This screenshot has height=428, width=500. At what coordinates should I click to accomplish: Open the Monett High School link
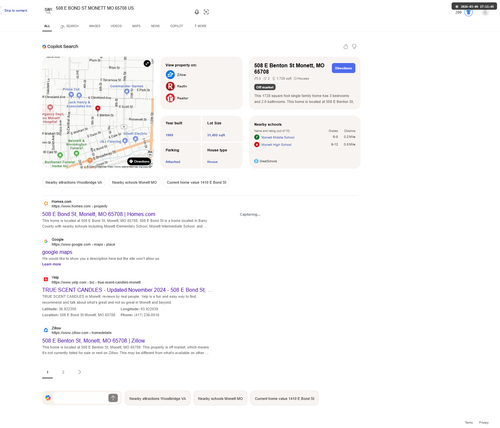276,145
